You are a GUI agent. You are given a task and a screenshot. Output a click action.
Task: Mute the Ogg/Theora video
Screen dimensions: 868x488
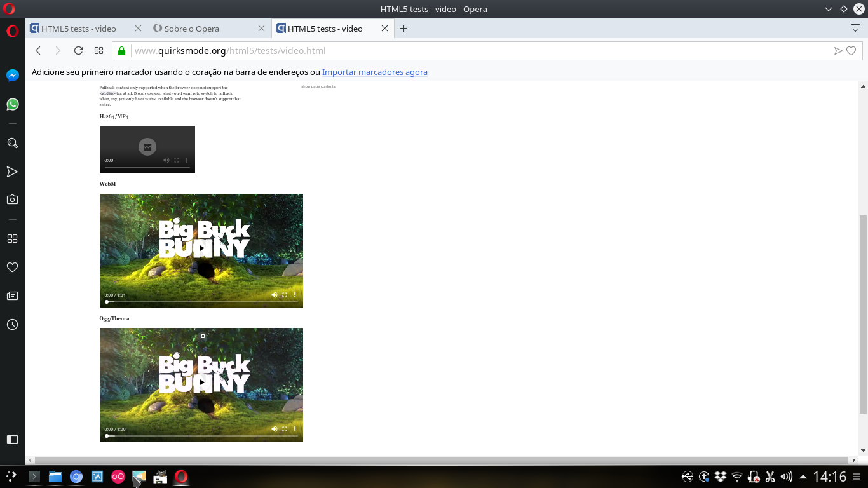click(x=275, y=429)
